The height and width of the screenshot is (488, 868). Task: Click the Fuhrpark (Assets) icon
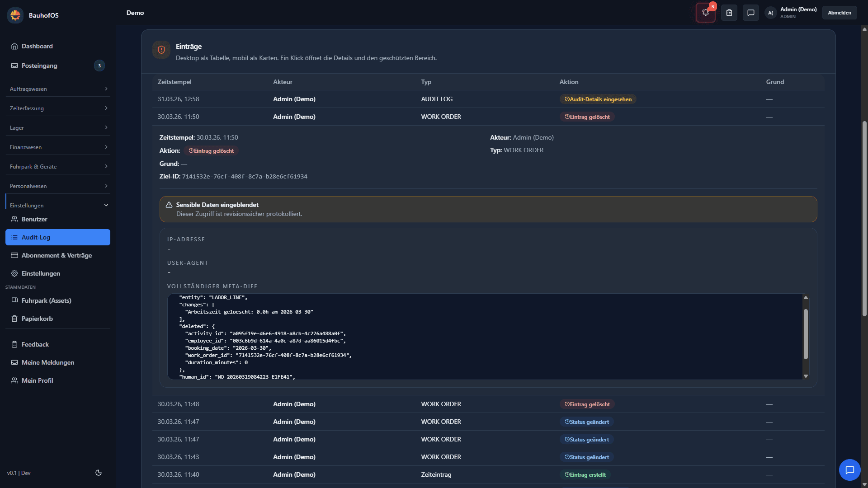14,300
